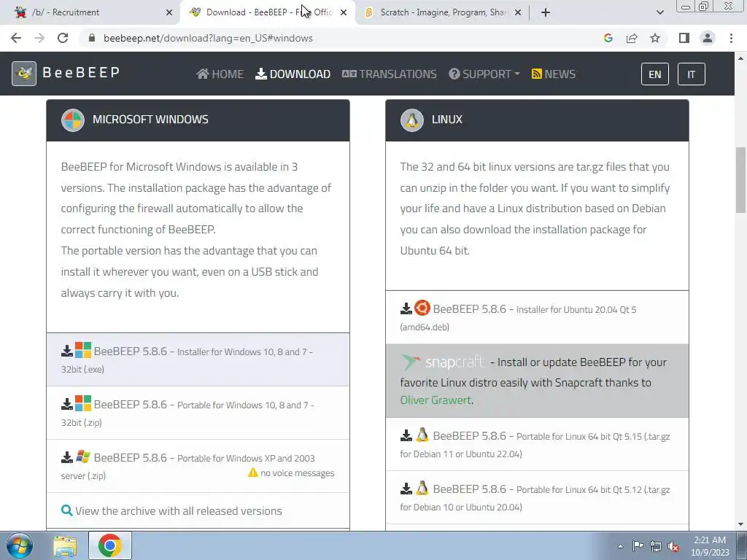Click the scrollbar up arrow

pos(740,58)
